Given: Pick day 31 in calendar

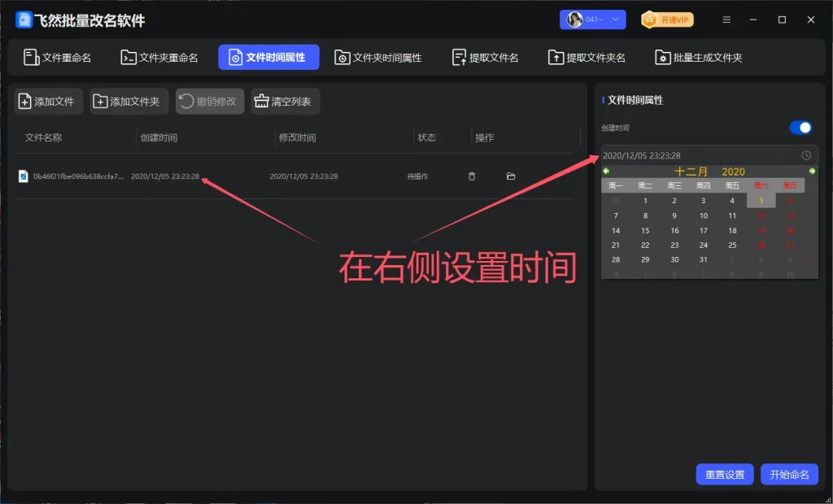Looking at the screenshot, I should (x=704, y=259).
